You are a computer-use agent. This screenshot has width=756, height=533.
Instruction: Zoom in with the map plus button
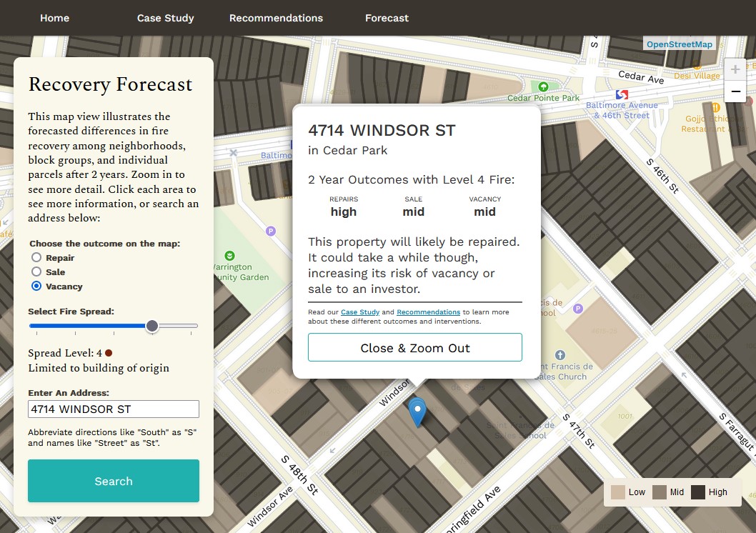point(735,69)
